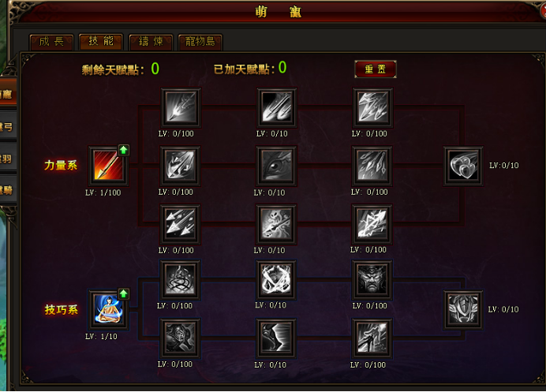Upgrade 技巧系 skill with green arrow
The height and width of the screenshot is (392, 546).
(x=124, y=294)
